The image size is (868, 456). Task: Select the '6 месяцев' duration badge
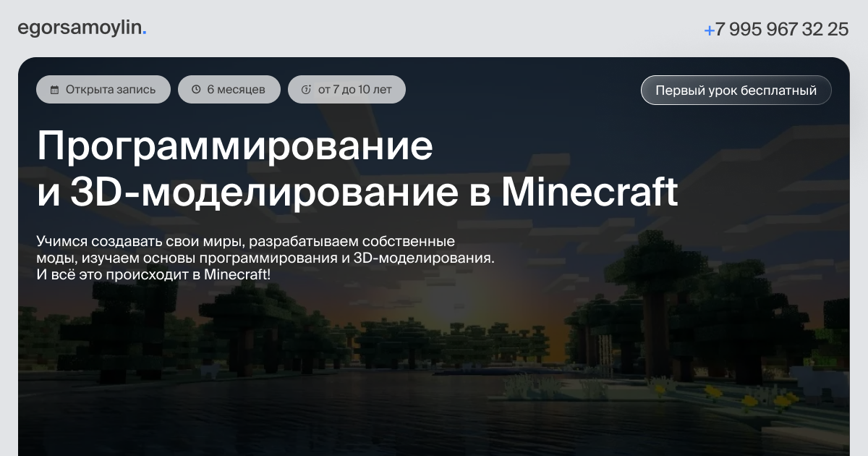point(229,90)
